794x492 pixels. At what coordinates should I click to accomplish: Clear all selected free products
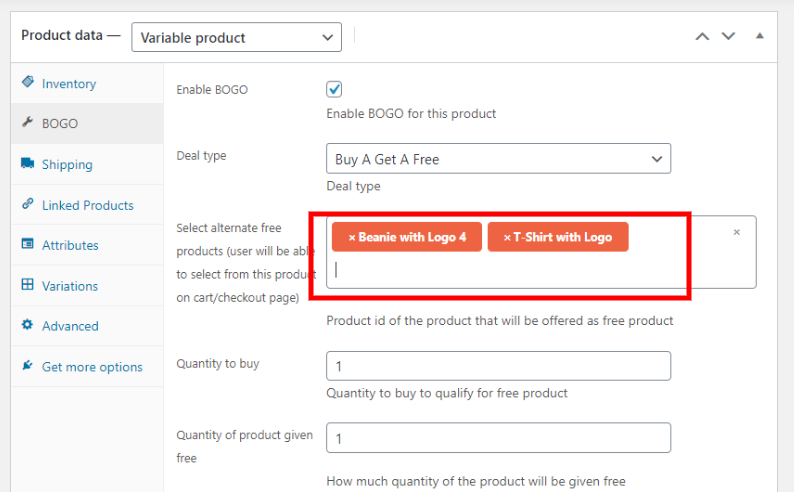[737, 232]
